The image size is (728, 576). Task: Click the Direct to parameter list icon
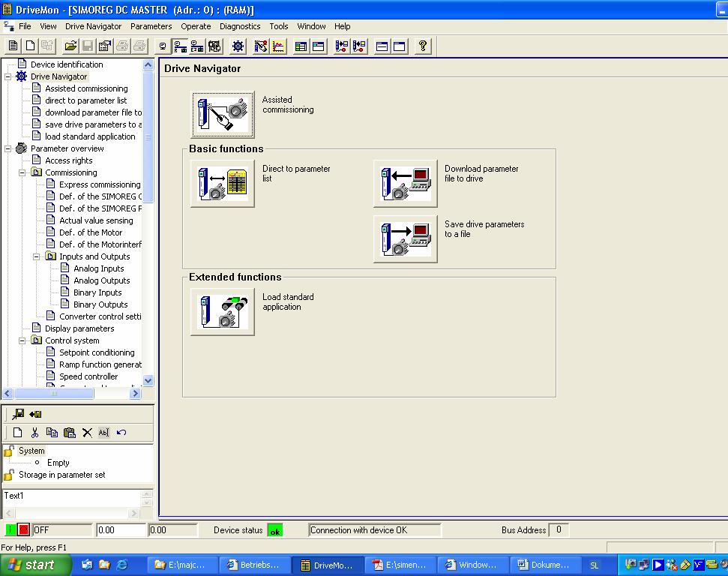click(x=223, y=184)
